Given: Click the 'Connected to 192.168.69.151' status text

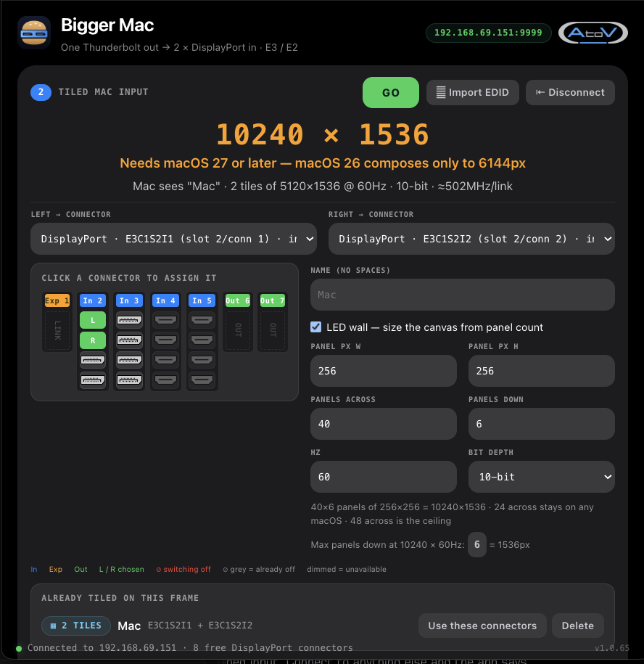Looking at the screenshot, I should [x=102, y=648].
